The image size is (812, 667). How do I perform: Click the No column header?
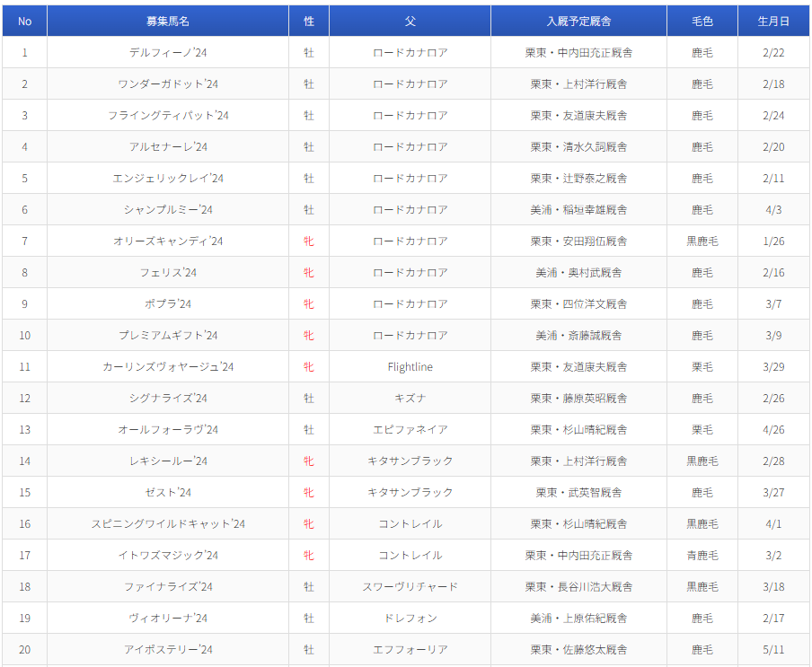coord(24,21)
